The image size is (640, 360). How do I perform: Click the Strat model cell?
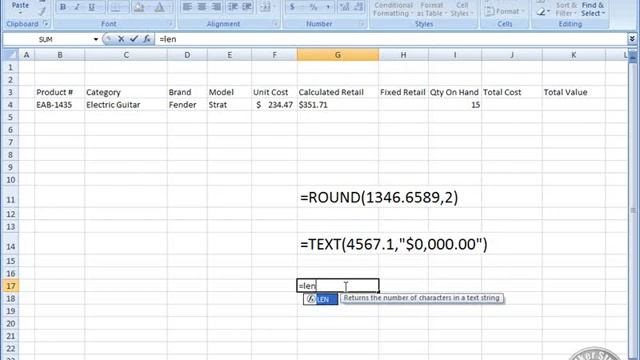[229, 105]
